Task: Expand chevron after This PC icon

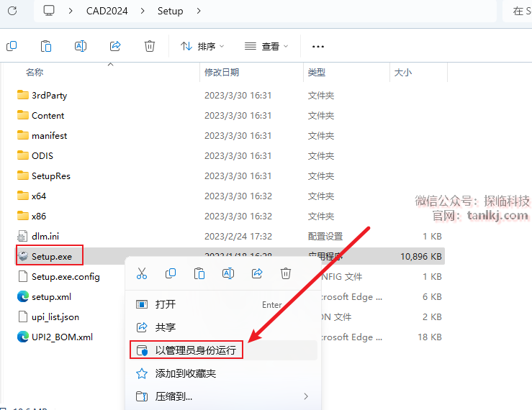Action: [71, 11]
